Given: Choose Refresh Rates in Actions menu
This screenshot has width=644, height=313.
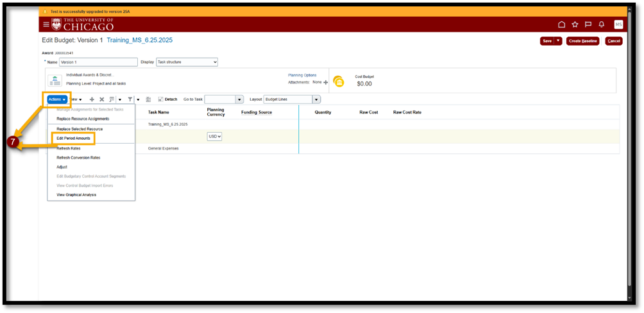Looking at the screenshot, I should pos(69,148).
